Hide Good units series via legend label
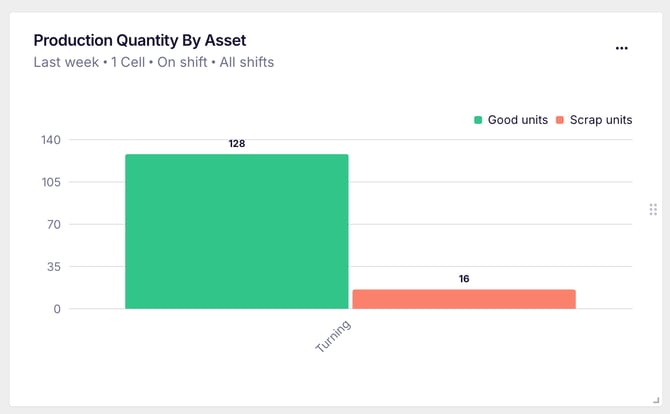This screenshot has height=414, width=670. tap(517, 120)
